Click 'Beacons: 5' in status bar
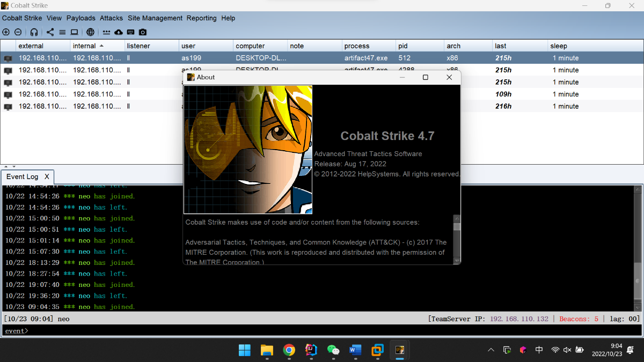The width and height of the screenshot is (644, 362). (x=579, y=319)
